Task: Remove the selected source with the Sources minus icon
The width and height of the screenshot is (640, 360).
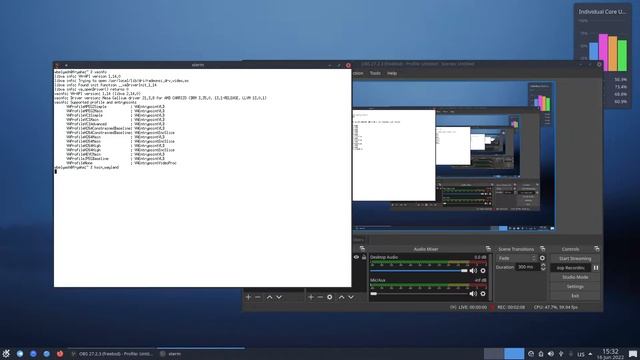Action: [320, 297]
